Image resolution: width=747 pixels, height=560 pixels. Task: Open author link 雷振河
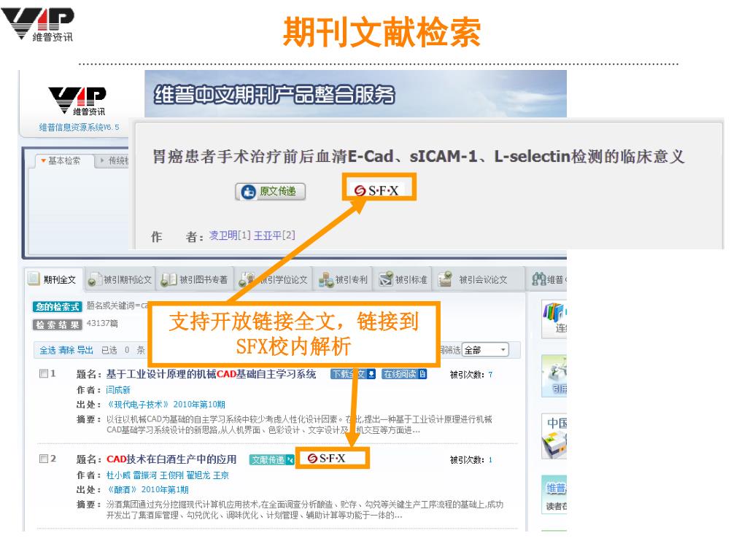click(x=145, y=475)
